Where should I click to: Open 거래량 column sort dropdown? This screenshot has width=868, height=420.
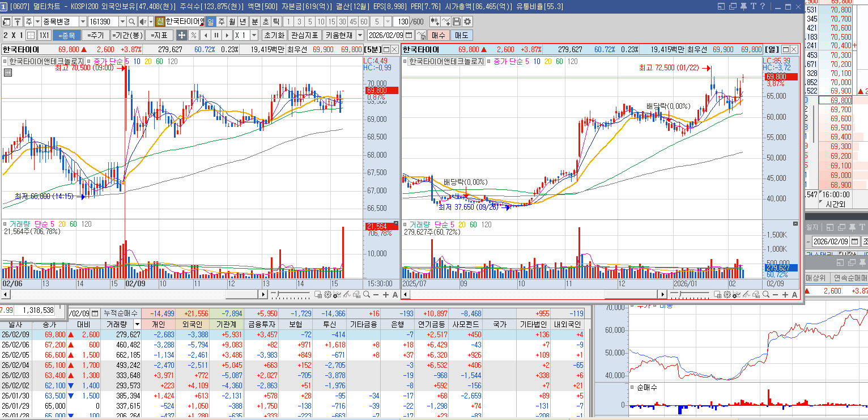pyautogui.click(x=137, y=324)
